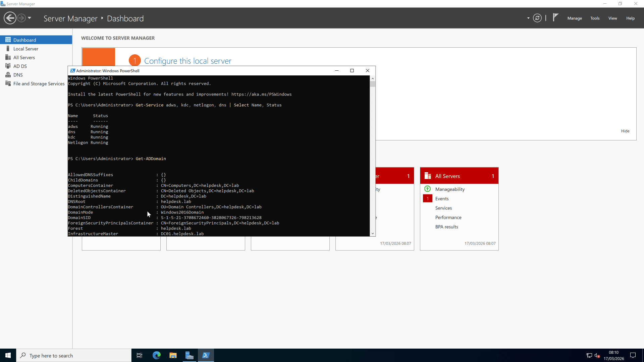Viewport: 644px width, 362px height.
Task: Launch Microsoft Edge from the taskbar
Action: tap(156, 355)
